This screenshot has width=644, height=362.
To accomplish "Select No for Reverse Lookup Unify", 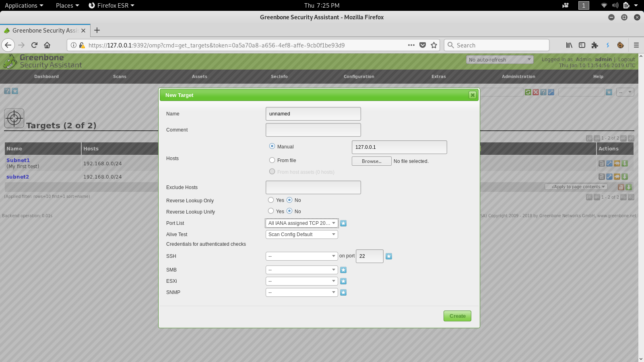I will click(289, 211).
